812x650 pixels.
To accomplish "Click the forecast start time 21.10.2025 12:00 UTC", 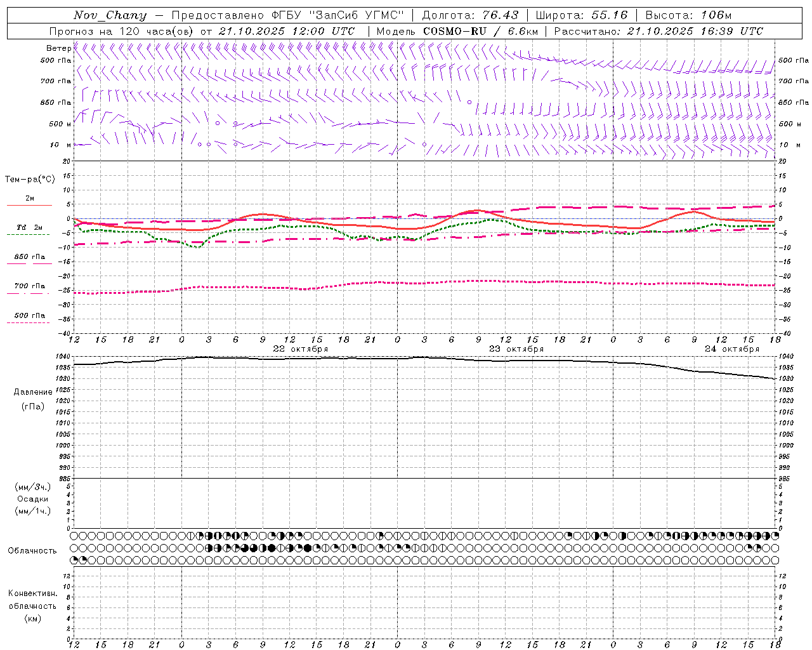I will (x=287, y=31).
